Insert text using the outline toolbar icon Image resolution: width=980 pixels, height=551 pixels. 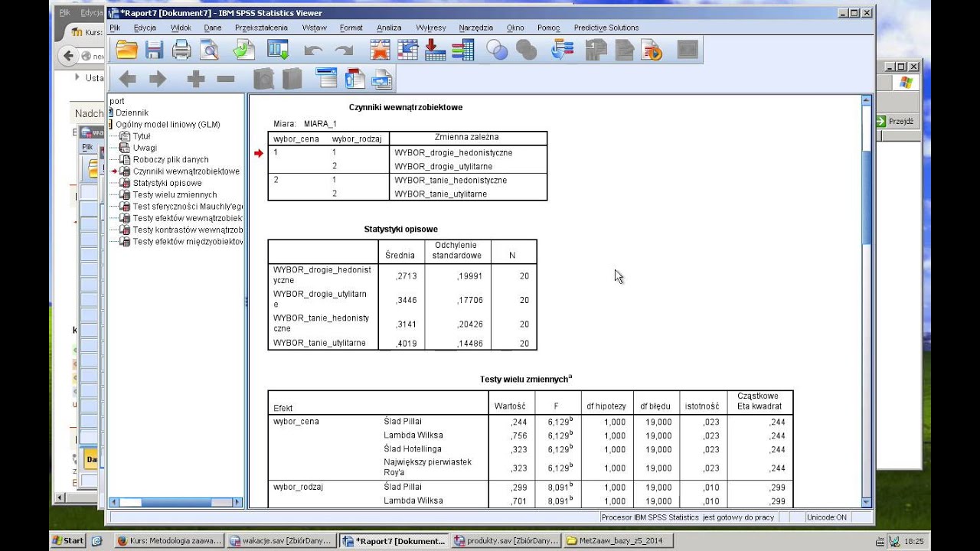pos(382,79)
